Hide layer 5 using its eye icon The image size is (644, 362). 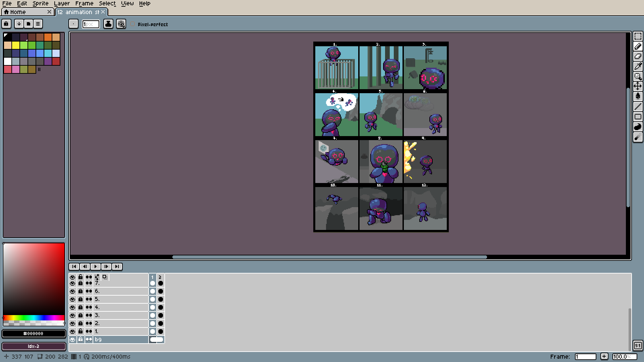tap(72, 299)
